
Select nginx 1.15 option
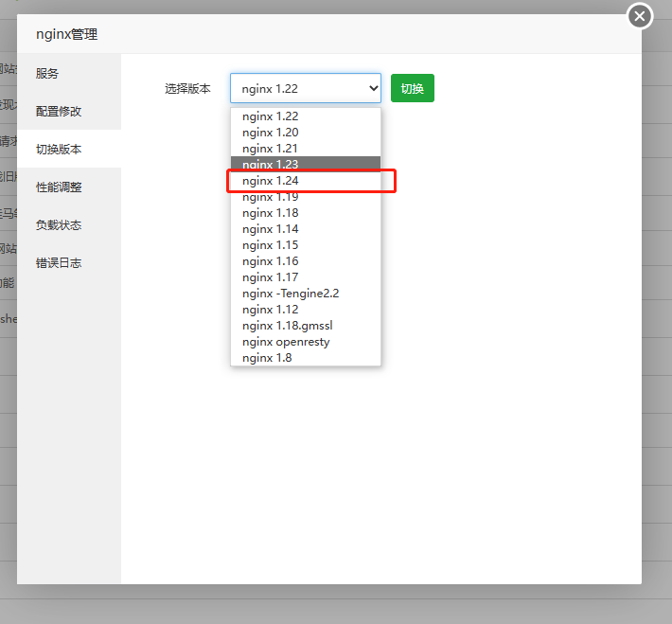306,245
